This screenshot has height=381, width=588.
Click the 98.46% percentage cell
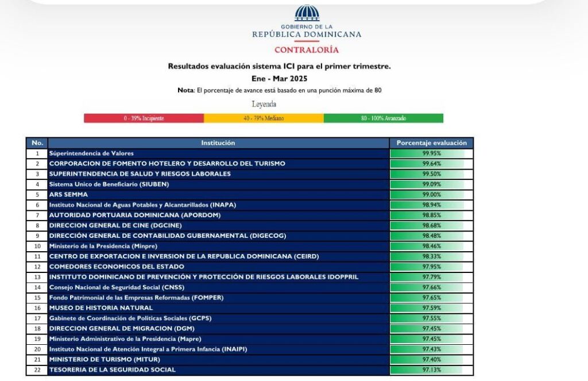(x=432, y=247)
